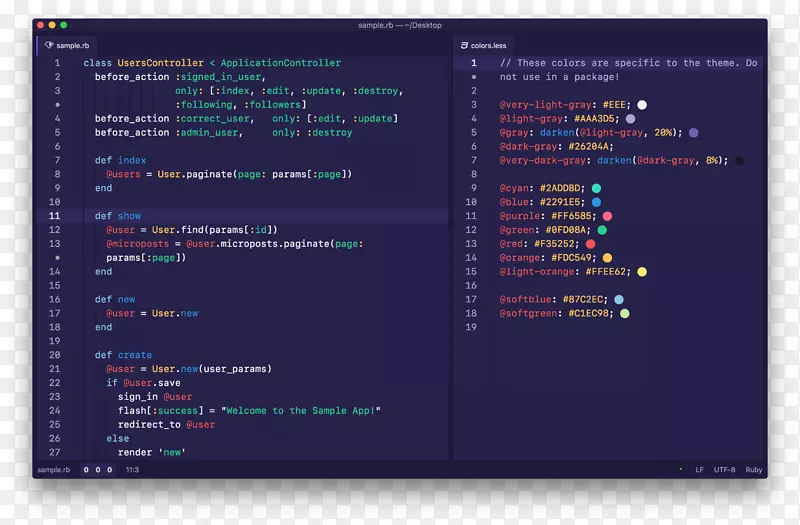
Task: Click the 11:3 cursor position indicator
Action: coord(131,469)
